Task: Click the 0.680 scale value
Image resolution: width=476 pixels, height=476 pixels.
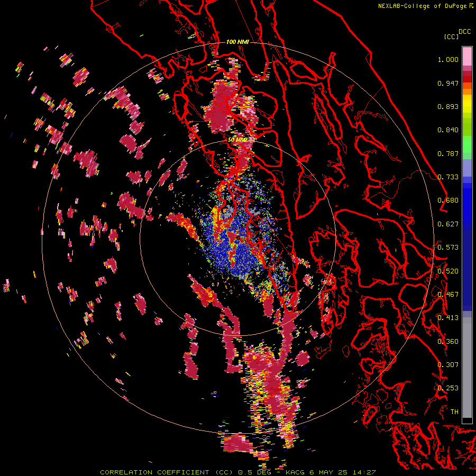Action: [x=448, y=200]
